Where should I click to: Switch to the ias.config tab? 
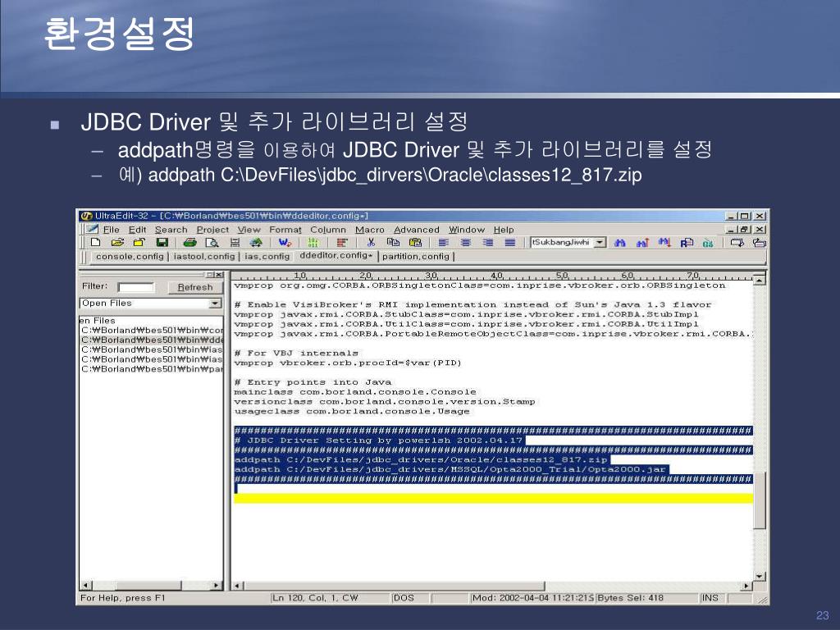coord(267,257)
